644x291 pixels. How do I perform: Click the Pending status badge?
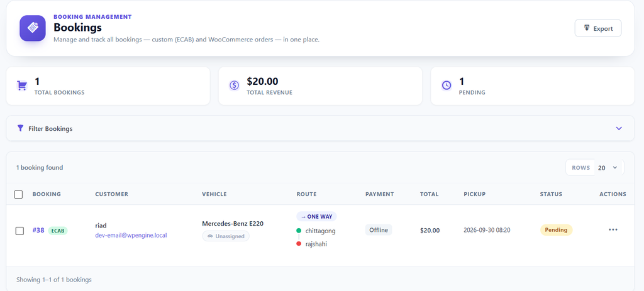(x=556, y=230)
